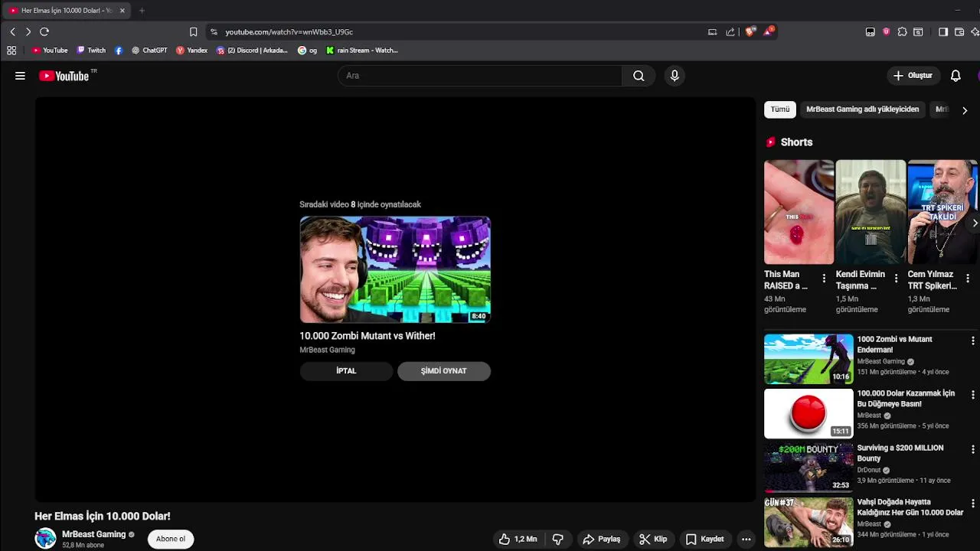Save video with Kaydet button
Viewport: 980px width, 551px height.
coord(705,539)
